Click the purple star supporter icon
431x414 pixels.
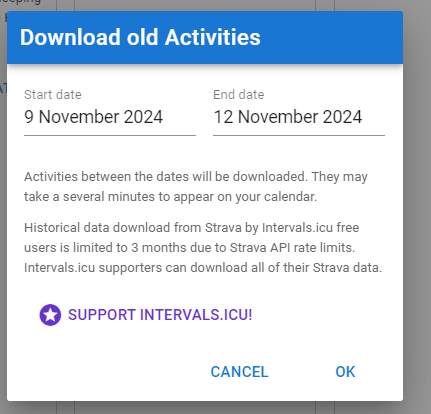[50, 315]
